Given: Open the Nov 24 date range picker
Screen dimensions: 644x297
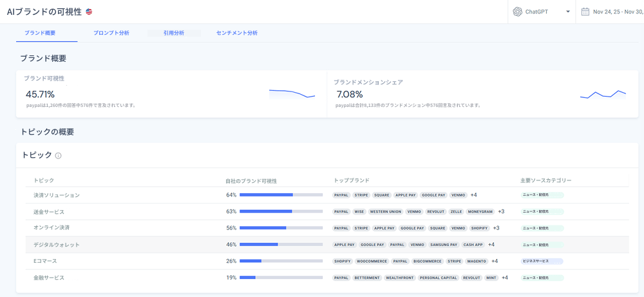Looking at the screenshot, I should (618, 12).
